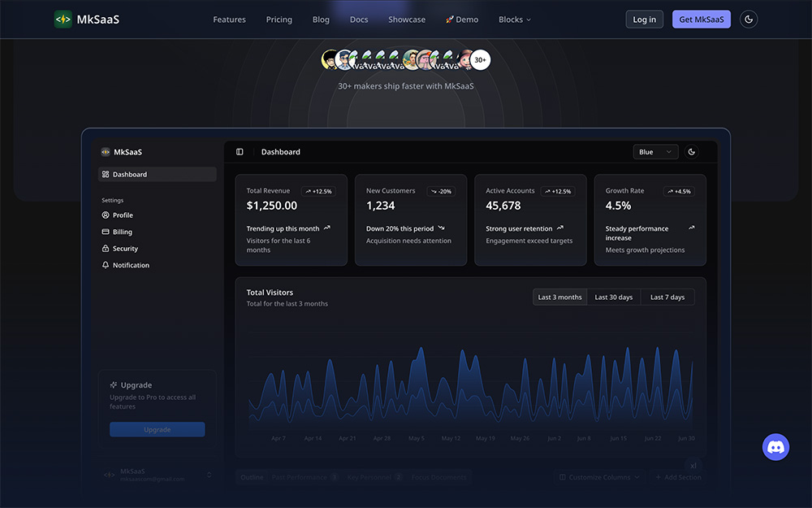812x508 pixels.
Task: Open the Billing settings item
Action: click(x=157, y=232)
